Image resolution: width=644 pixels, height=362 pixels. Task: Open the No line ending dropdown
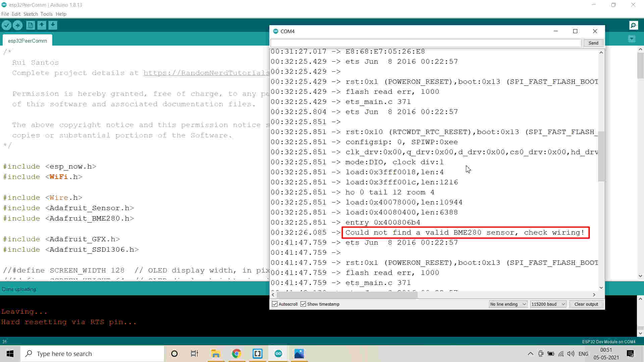[x=508, y=304]
